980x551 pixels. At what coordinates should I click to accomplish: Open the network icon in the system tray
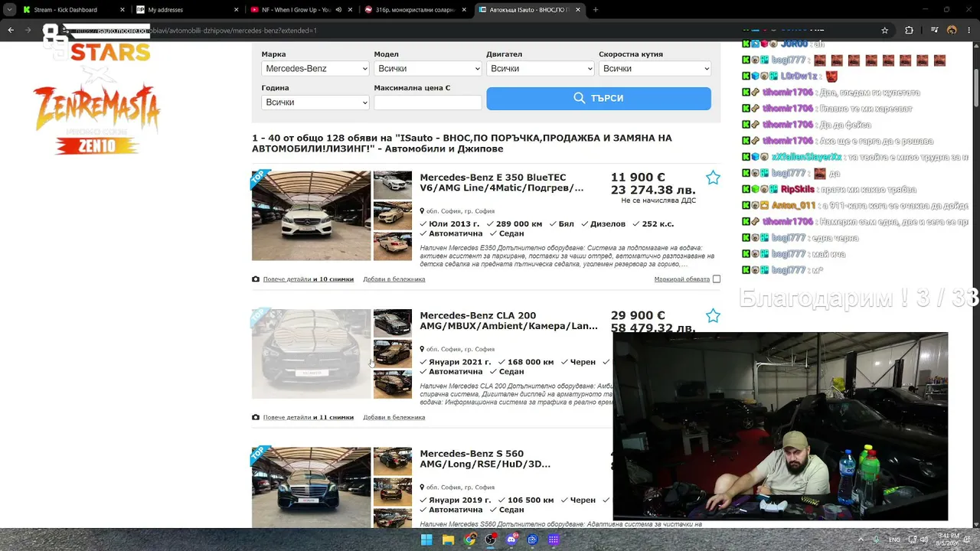(x=913, y=540)
